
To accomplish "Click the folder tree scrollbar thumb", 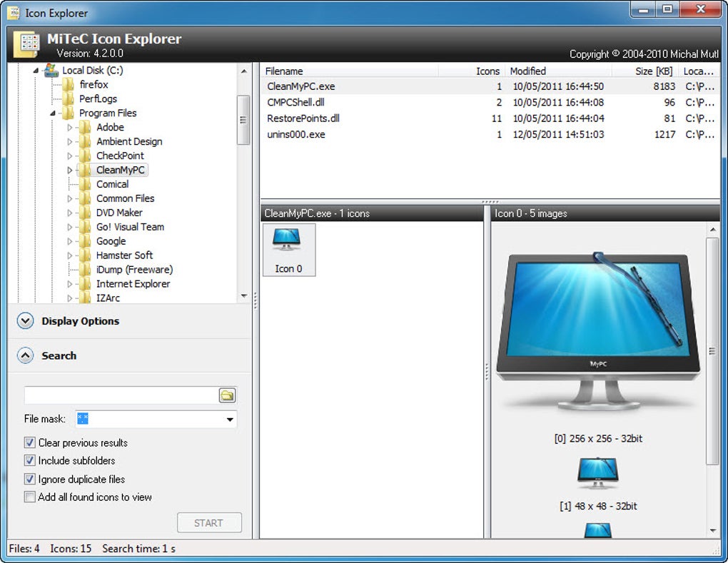I will pyautogui.click(x=243, y=120).
